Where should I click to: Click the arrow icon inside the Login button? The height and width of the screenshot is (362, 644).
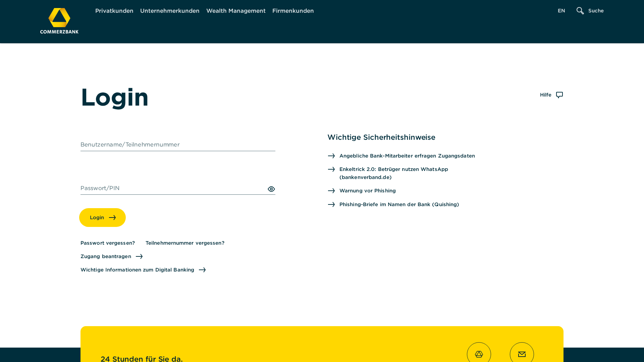tap(113, 217)
